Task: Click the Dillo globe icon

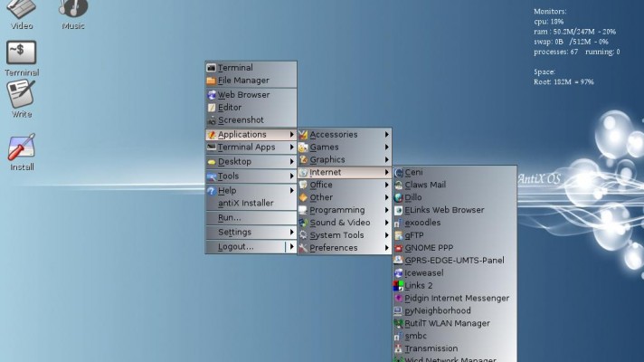Action: (x=398, y=197)
